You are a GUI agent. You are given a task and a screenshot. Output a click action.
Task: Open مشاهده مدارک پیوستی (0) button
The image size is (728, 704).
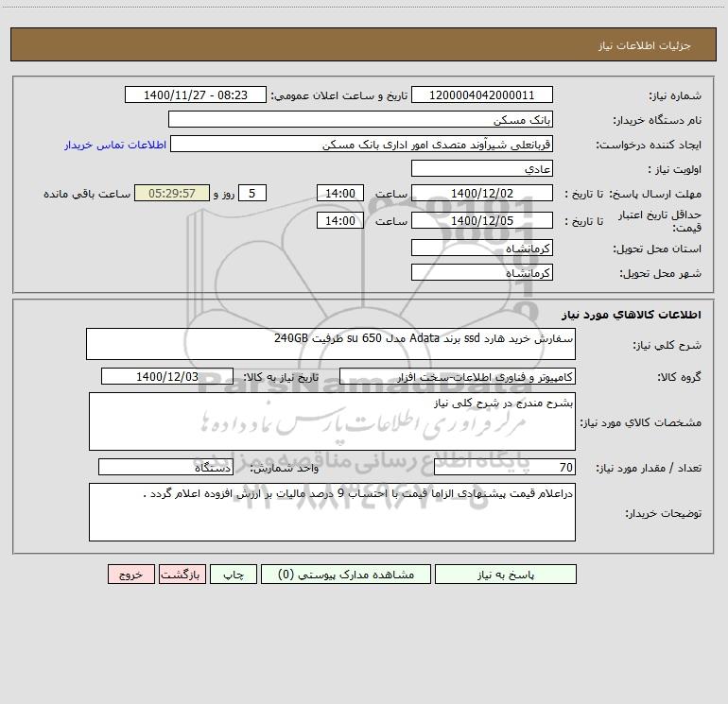346,574
